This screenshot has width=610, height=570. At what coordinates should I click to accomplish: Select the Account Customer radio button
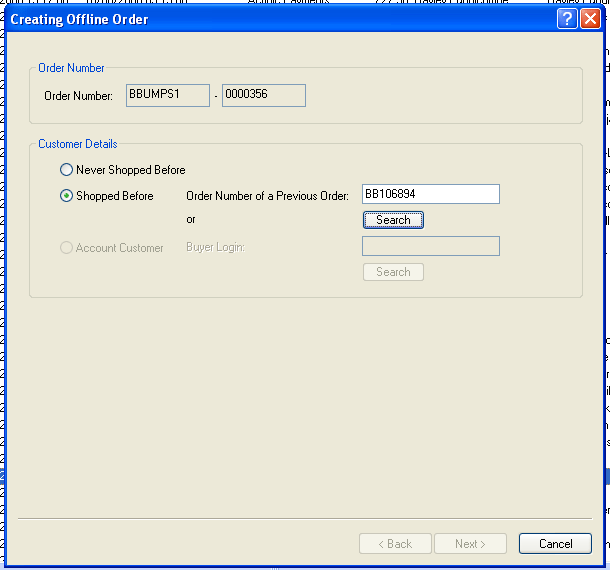point(67,248)
